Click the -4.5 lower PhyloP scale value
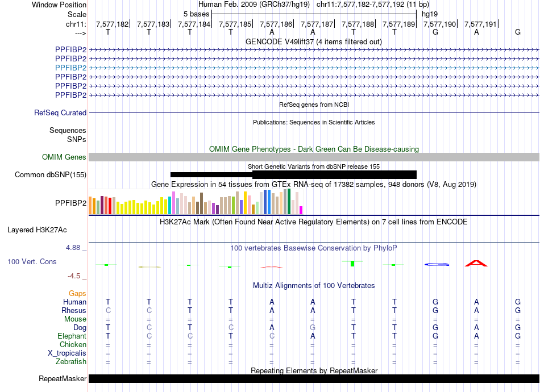 pos(74,276)
